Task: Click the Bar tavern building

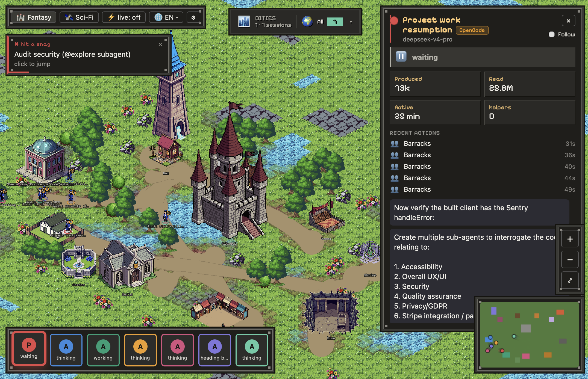Action: point(167,150)
